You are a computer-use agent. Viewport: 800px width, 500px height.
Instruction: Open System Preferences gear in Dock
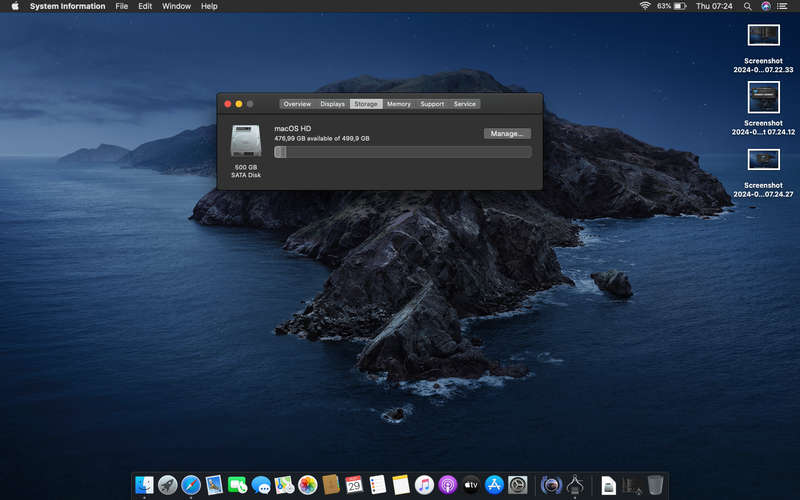click(517, 485)
